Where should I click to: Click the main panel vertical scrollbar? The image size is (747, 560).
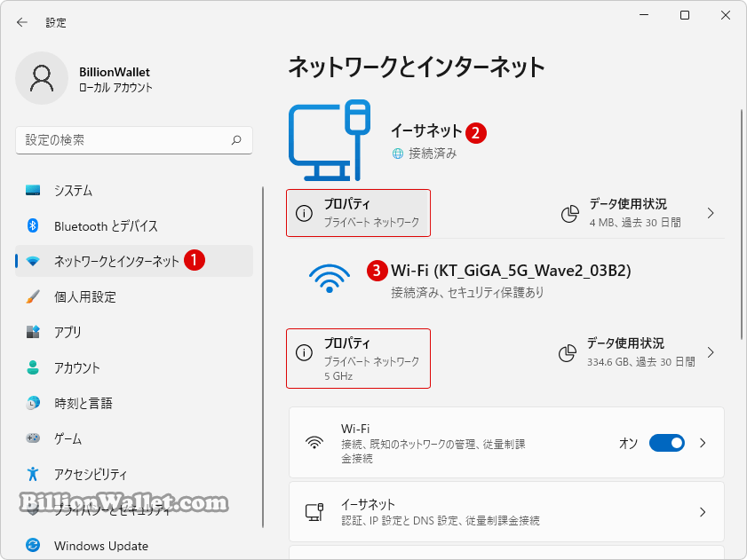pos(742,225)
